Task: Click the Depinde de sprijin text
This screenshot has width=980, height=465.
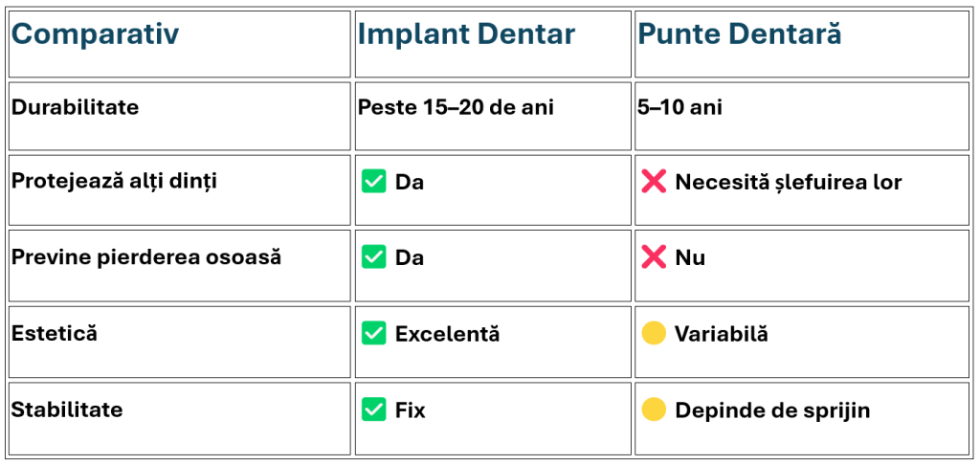Action: tap(772, 410)
